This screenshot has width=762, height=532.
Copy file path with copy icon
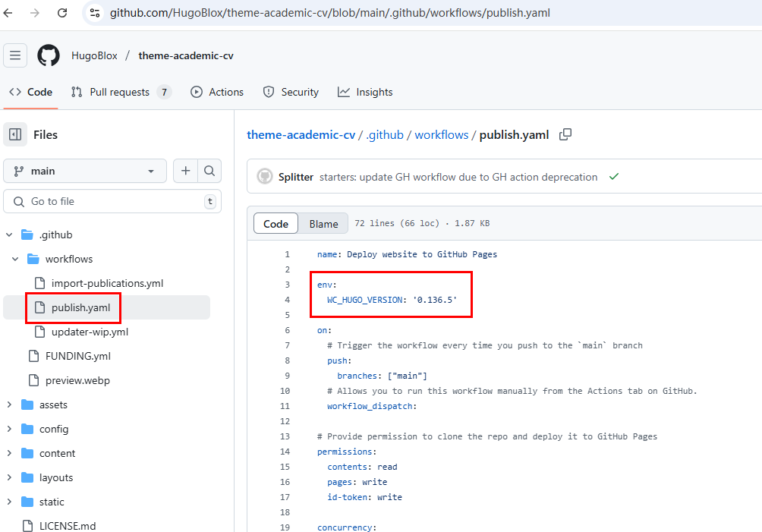tap(565, 134)
